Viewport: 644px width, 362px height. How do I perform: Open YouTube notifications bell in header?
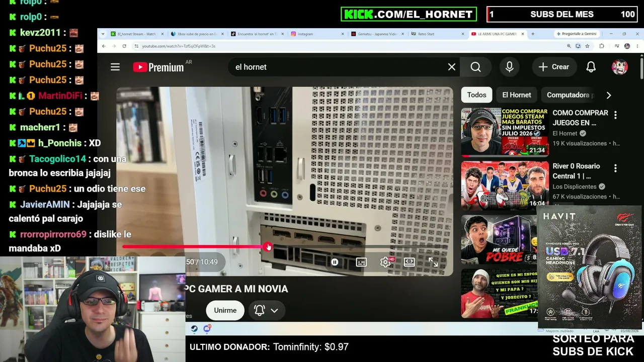[x=591, y=67]
